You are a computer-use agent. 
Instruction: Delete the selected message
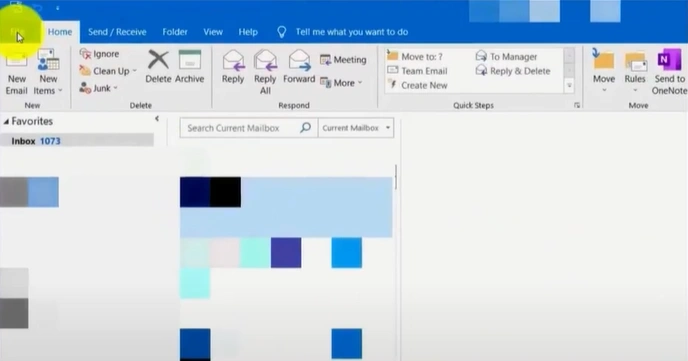click(158, 67)
